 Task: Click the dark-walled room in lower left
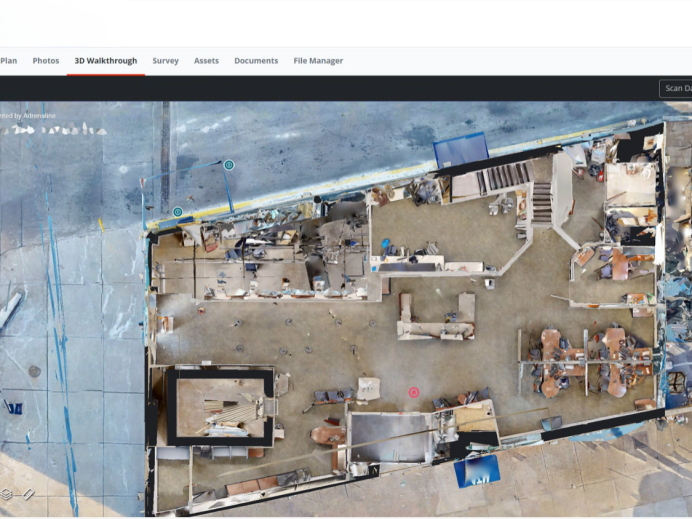pyautogui.click(x=220, y=405)
